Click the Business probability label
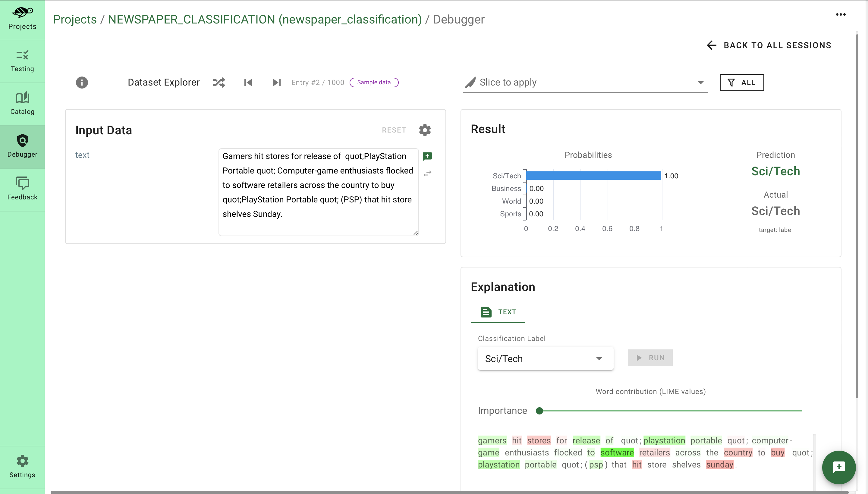 (x=506, y=188)
